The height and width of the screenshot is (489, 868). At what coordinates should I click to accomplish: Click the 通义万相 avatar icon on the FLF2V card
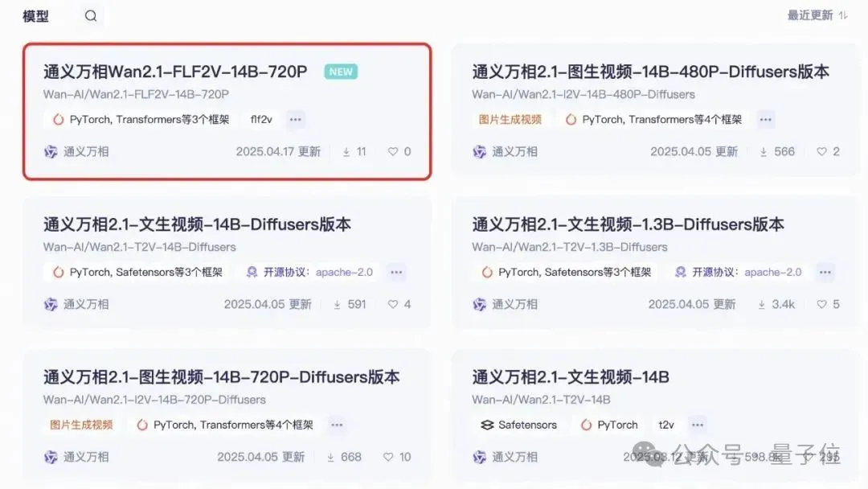[51, 152]
